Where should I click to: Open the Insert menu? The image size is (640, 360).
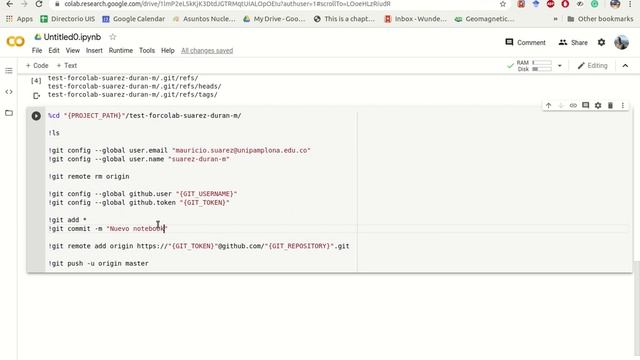coord(94,51)
